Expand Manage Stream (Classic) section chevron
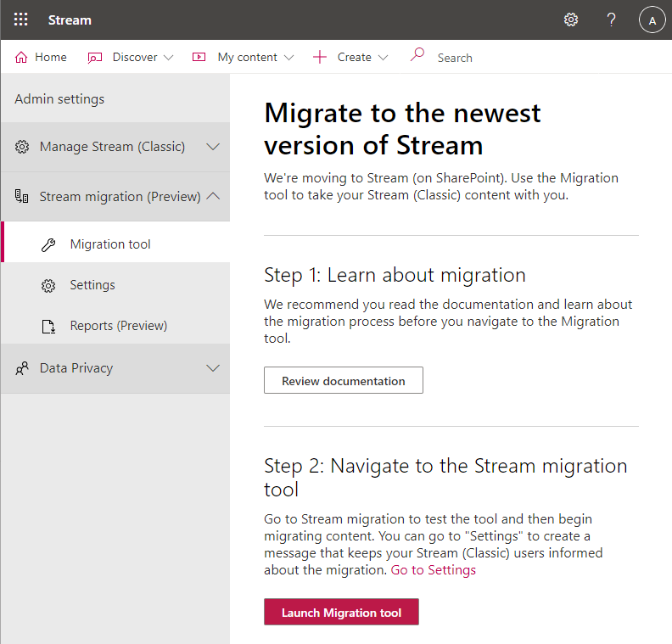The width and height of the screenshot is (672, 644). coord(213,147)
